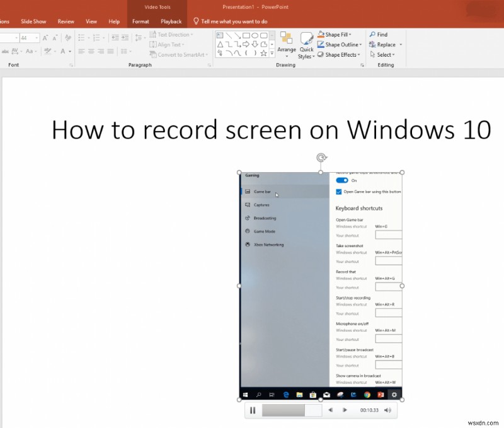Click the Strikethrough formatting icon
This screenshot has width=504, height=428.
[5, 50]
